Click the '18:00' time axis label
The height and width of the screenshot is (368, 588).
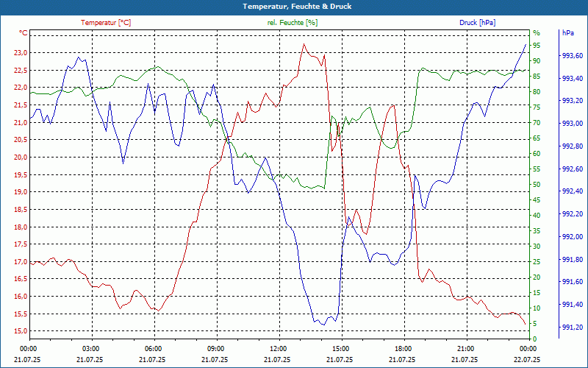[404, 348]
